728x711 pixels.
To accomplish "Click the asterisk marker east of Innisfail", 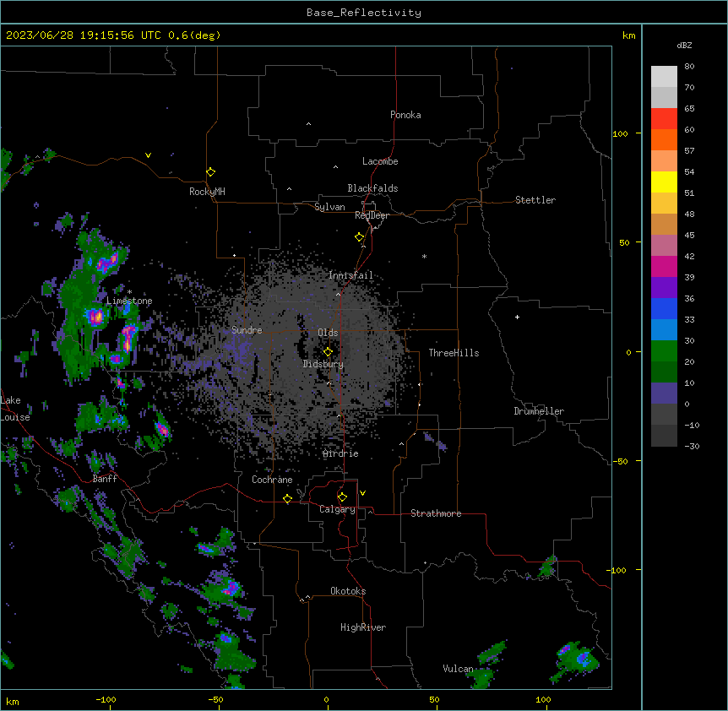I will pos(424,256).
